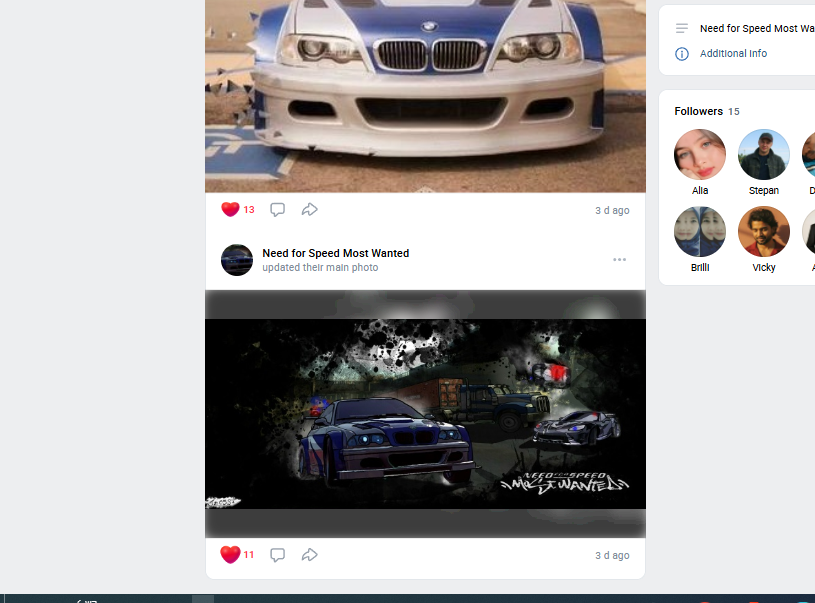Open Vicky's follower avatar
Viewport: 815px width, 603px height.
(x=764, y=232)
